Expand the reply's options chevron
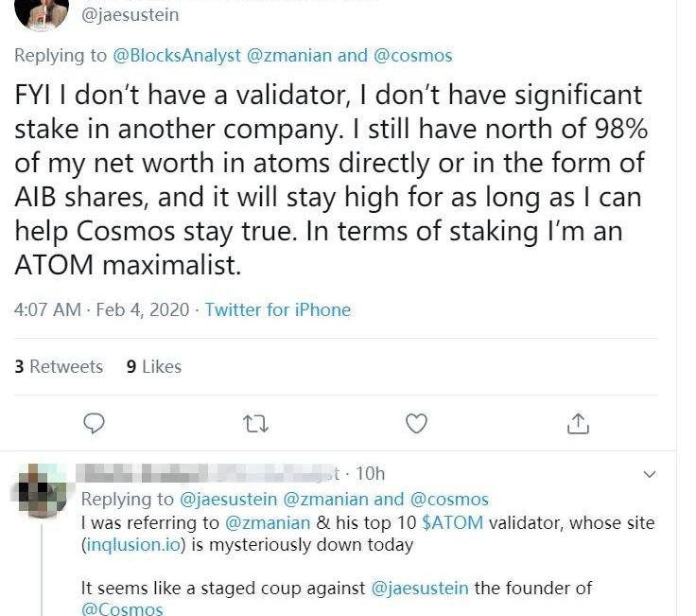Viewport: 696px width, 616px height. (x=650, y=473)
